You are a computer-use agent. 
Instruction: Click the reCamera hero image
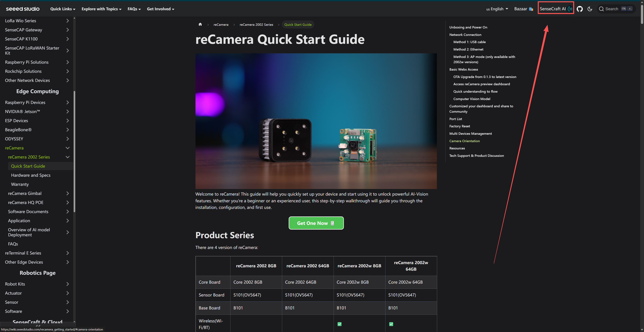point(316,121)
